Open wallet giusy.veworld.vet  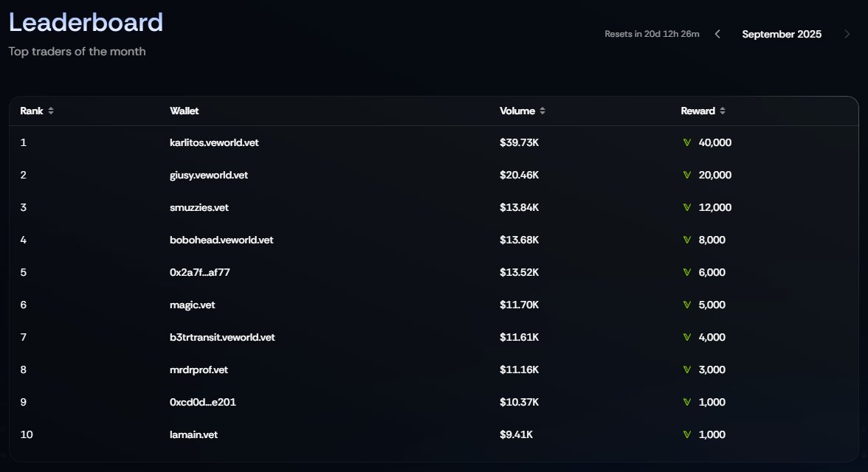click(x=209, y=175)
